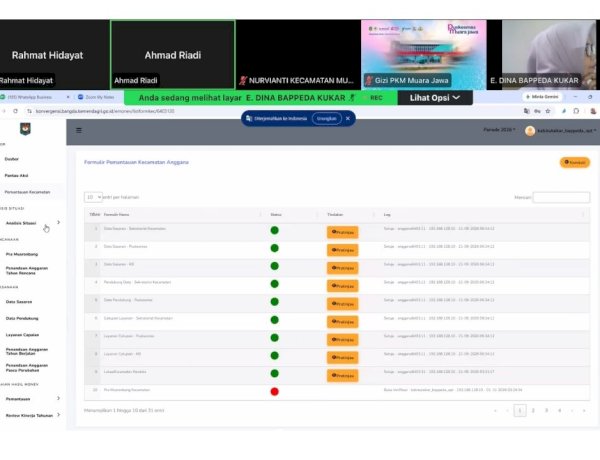Open the row 5 Pratinjau preview button
This screenshot has width=600, height=460.
[x=342, y=304]
